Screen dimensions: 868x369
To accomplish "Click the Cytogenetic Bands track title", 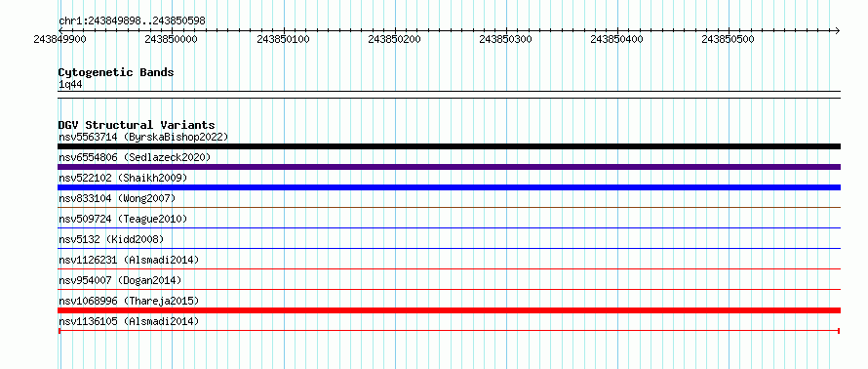I will click(x=116, y=72).
